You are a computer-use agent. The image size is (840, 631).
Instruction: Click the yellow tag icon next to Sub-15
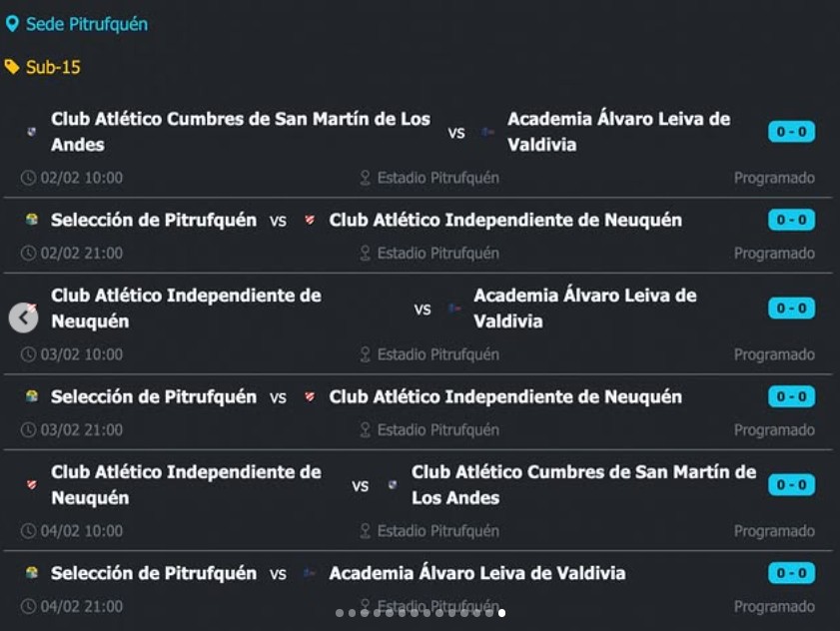12,67
